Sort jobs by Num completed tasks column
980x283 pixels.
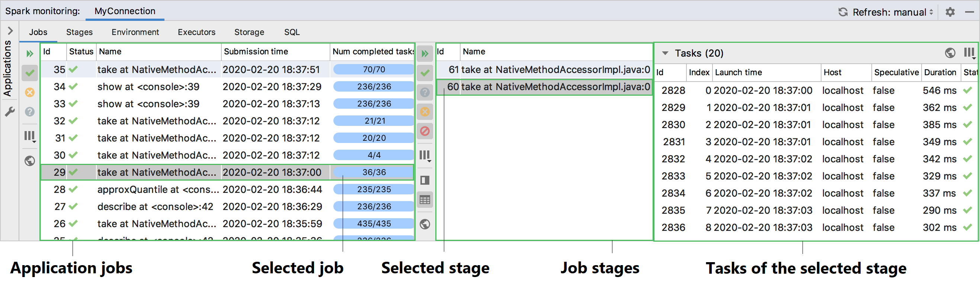[372, 52]
